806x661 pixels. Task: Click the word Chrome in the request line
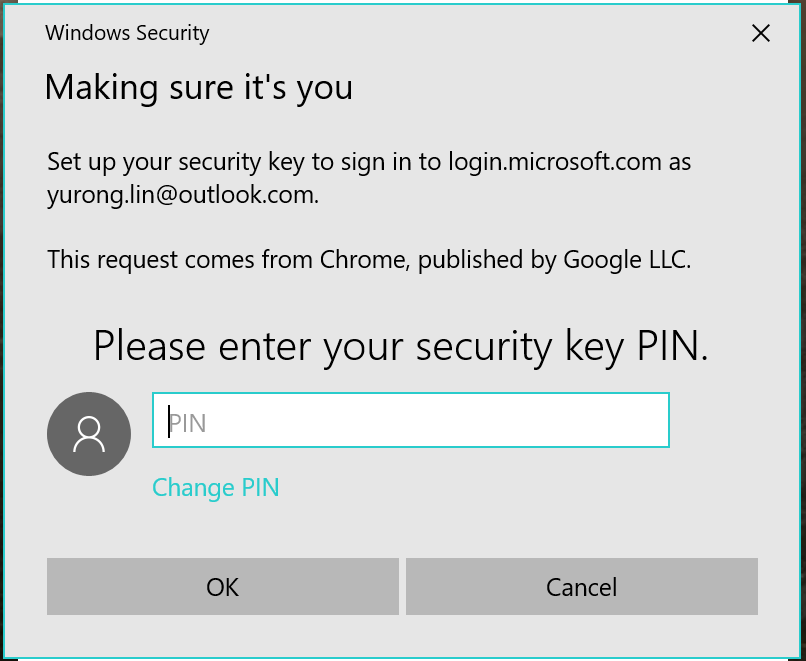coord(360,260)
